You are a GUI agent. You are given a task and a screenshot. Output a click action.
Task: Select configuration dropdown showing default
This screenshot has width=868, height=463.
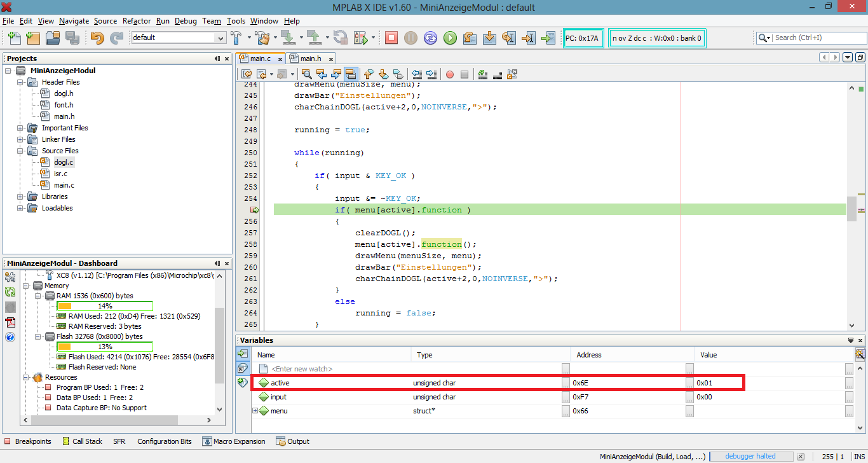[x=178, y=38]
